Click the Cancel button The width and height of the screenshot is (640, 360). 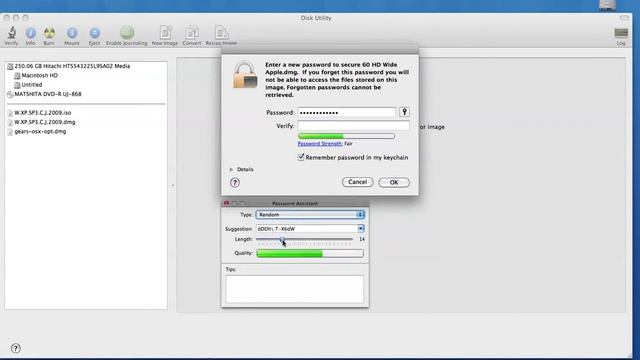tap(358, 182)
